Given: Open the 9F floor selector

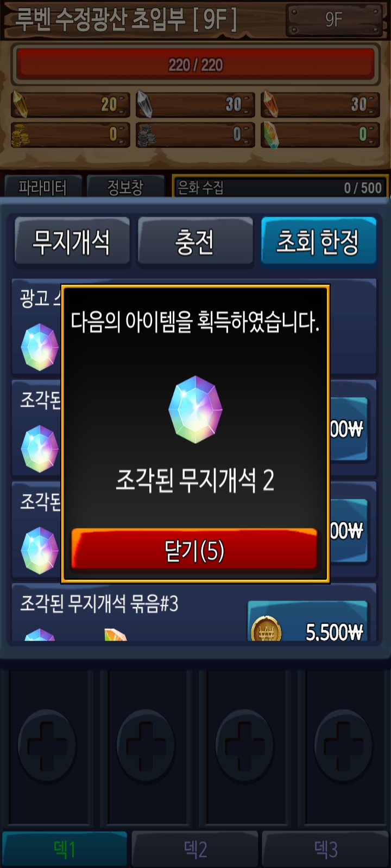Looking at the screenshot, I should pos(334,20).
